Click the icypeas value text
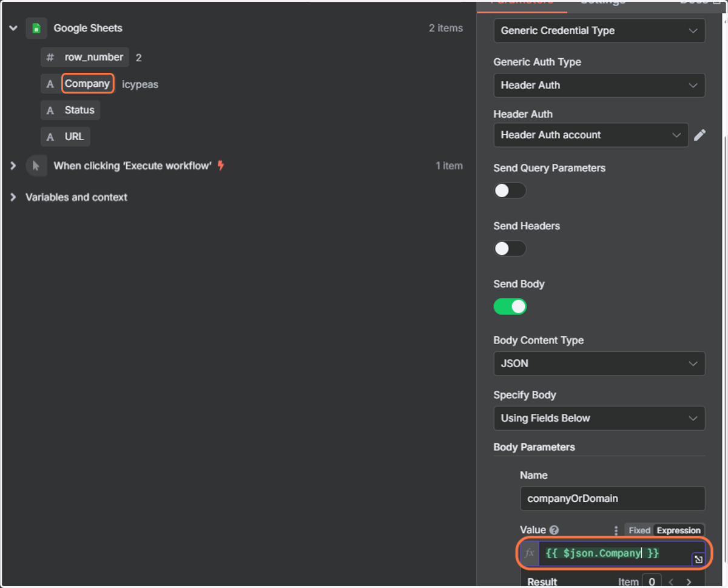Viewport: 728px width, 588px height. pos(140,84)
